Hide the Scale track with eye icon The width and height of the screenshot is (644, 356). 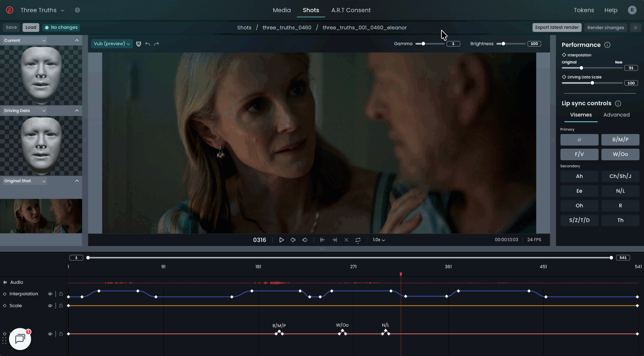[50, 306]
